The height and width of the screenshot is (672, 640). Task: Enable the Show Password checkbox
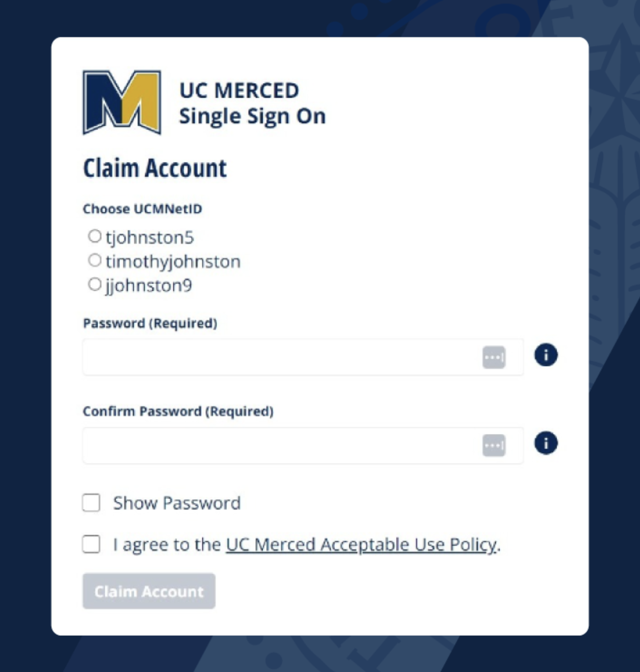coord(91,502)
